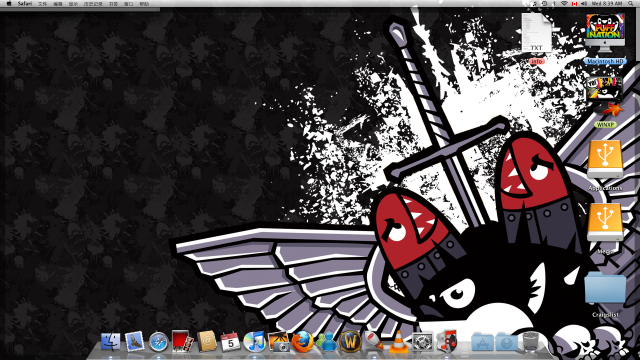Open System Preferences gear in the dock
Viewport: 640px width, 360px height.
coord(422,342)
